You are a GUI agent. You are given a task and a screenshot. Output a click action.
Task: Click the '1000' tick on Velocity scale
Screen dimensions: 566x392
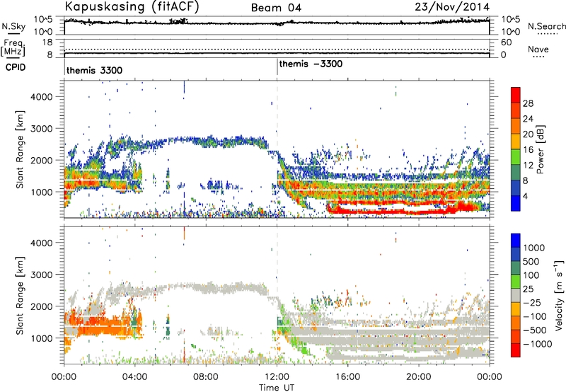(x=533, y=248)
